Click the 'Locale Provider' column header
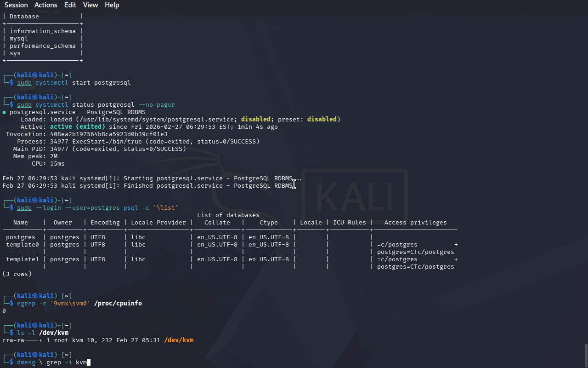The image size is (588, 368). click(158, 223)
